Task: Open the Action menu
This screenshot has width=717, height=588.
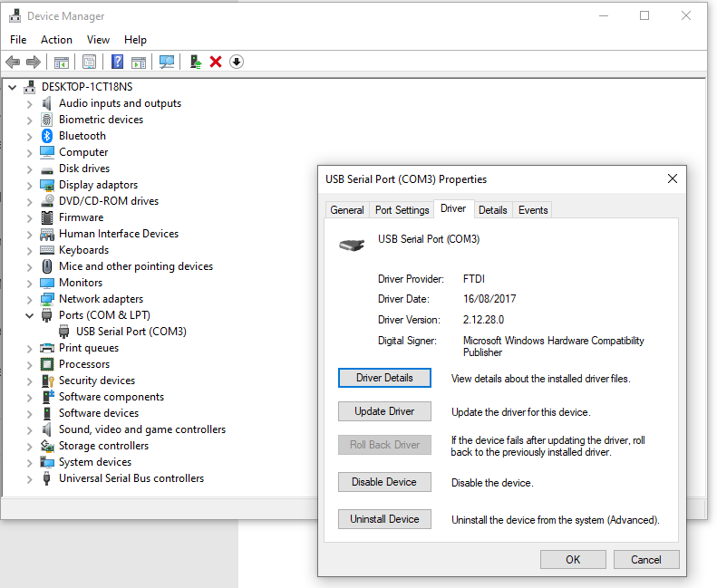Action: [x=56, y=40]
